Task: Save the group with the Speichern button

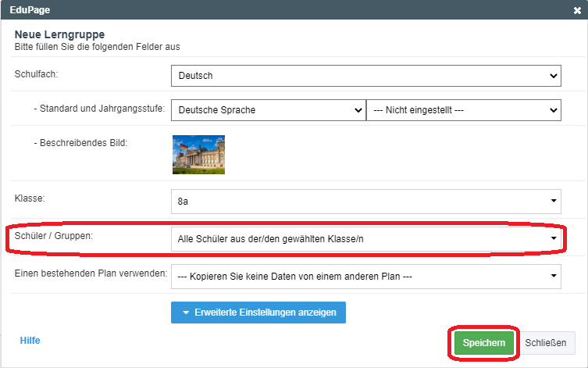Action: [483, 343]
